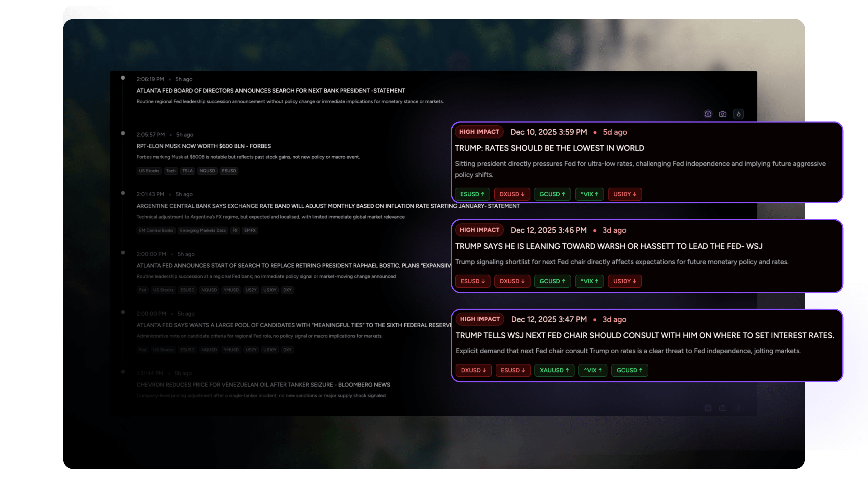Click GCUSD up chip on 3:47 PM card

(x=629, y=370)
